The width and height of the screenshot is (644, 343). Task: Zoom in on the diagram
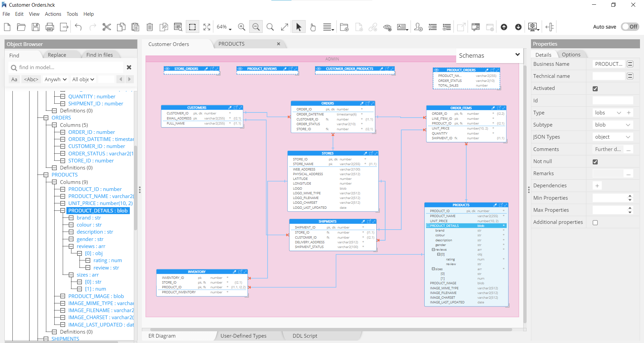[241, 27]
